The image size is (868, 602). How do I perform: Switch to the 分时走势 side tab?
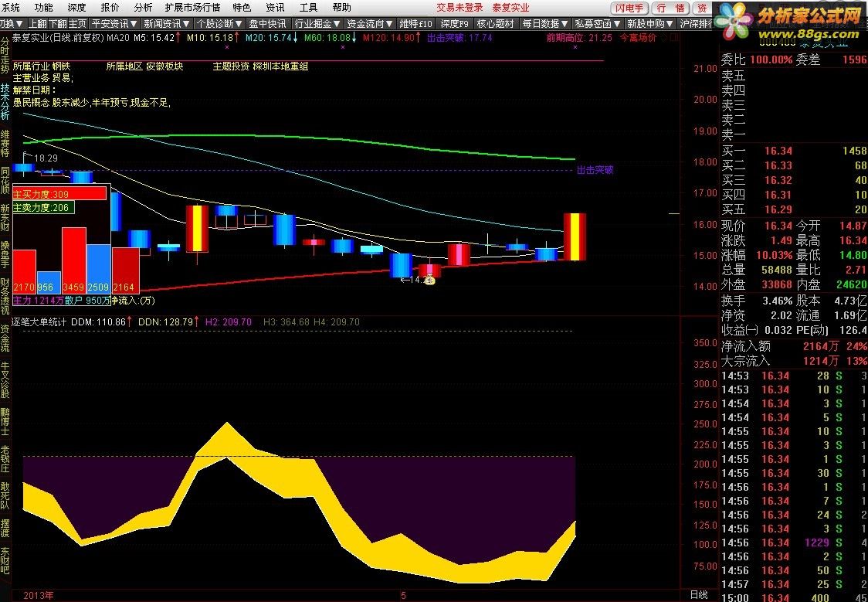tap(5, 56)
